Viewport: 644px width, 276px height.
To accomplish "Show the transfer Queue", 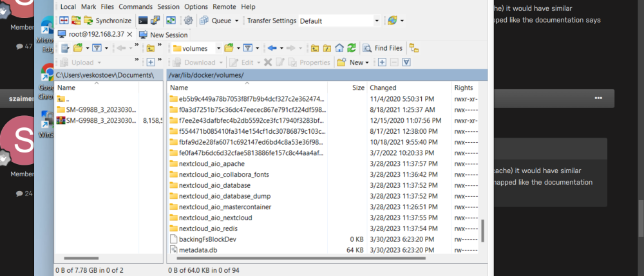I will tap(216, 21).
